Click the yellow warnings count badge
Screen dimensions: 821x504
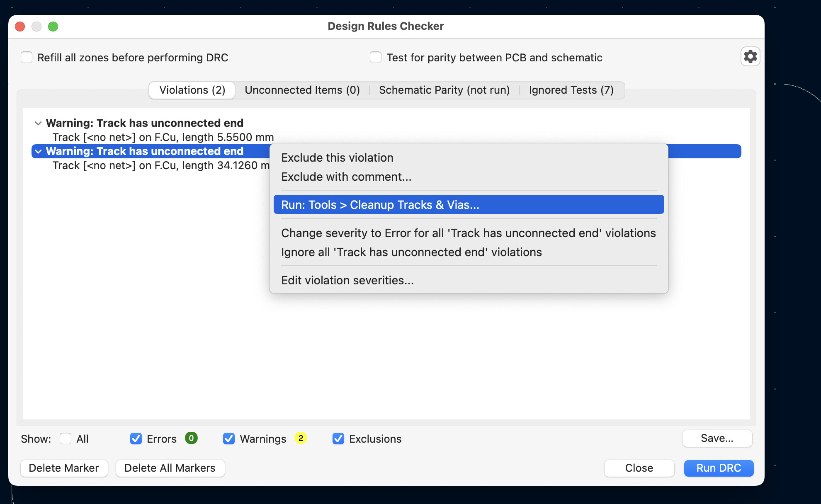pyautogui.click(x=301, y=438)
